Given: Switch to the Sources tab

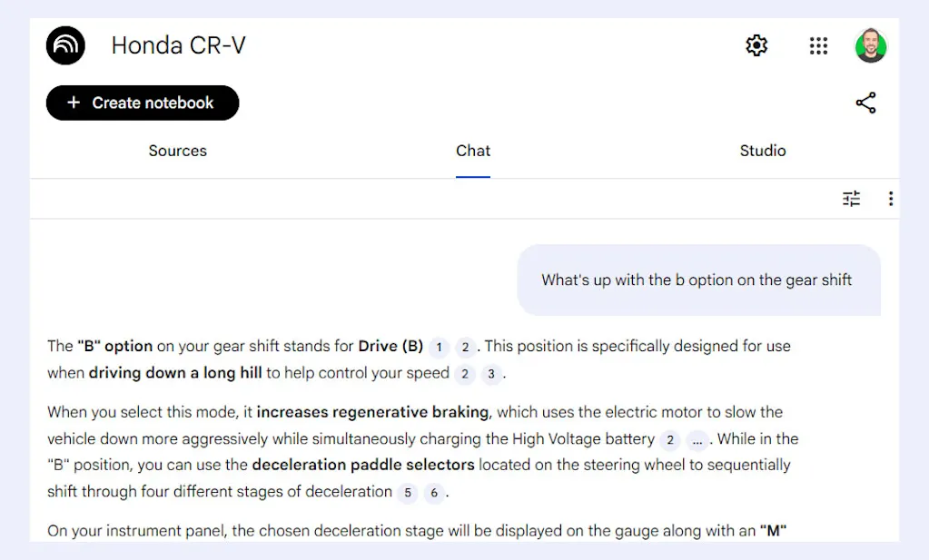Looking at the screenshot, I should pos(177,151).
